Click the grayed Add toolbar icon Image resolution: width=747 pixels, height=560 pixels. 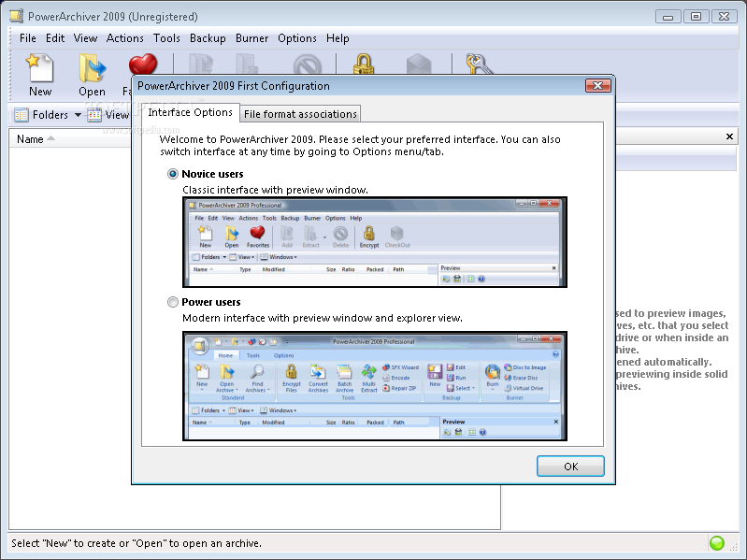pos(201,65)
